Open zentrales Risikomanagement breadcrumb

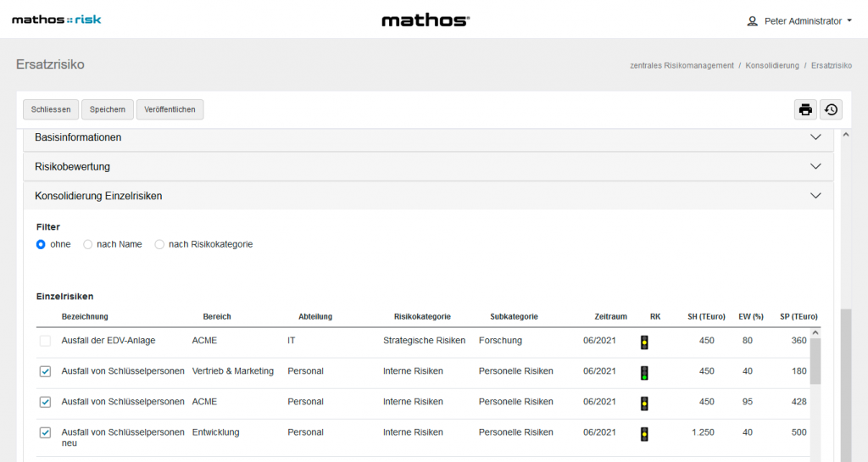coord(682,65)
